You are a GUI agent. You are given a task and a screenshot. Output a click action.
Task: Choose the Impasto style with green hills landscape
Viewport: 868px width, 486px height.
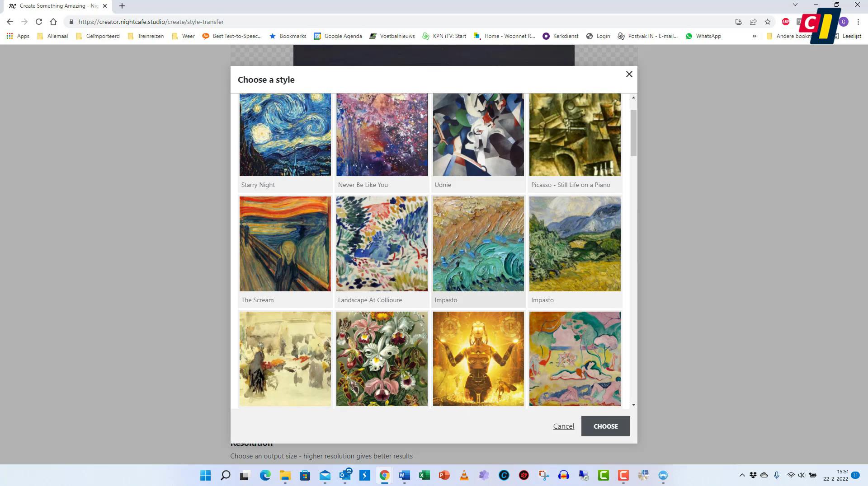click(575, 244)
